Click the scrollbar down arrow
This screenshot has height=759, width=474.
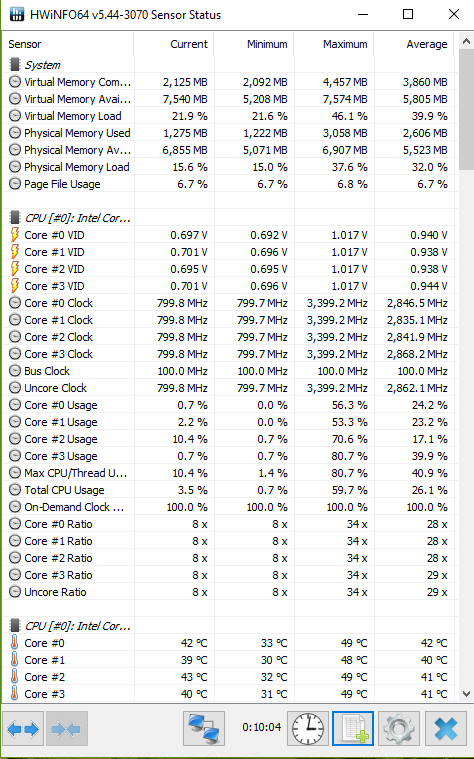point(466,694)
